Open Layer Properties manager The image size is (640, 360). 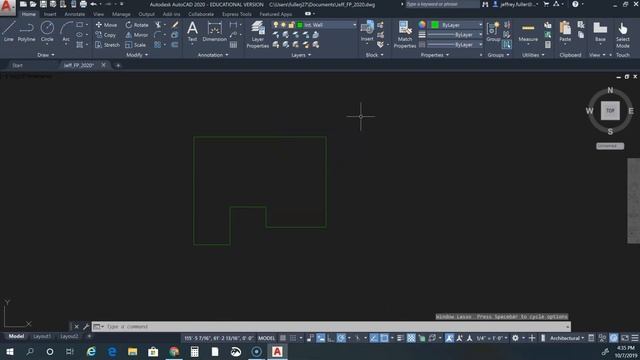pyautogui.click(x=258, y=35)
